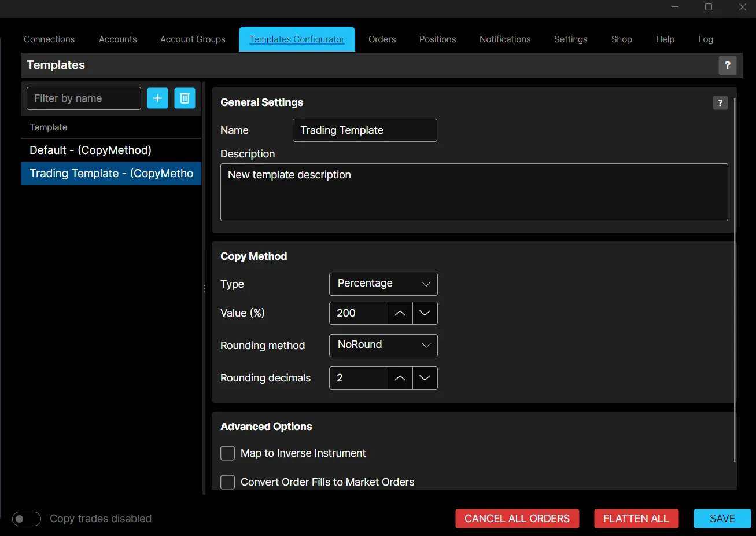Click the Value (%) field showing 200
Image resolution: width=756 pixels, height=536 pixels.
coord(358,313)
